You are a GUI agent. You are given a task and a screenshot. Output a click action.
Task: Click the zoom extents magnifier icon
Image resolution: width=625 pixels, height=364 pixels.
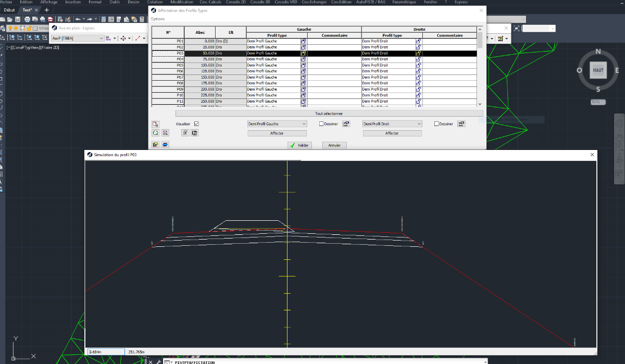point(155,133)
